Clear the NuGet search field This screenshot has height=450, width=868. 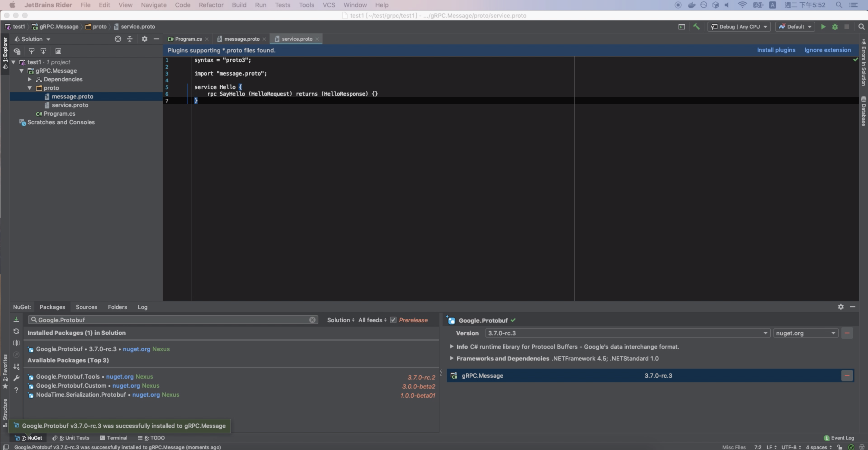click(312, 320)
